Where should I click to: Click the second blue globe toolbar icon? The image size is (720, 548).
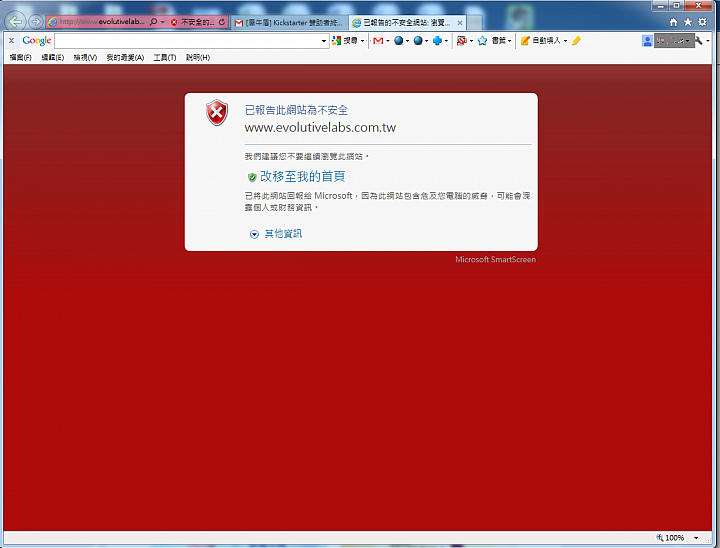pyautogui.click(x=418, y=40)
